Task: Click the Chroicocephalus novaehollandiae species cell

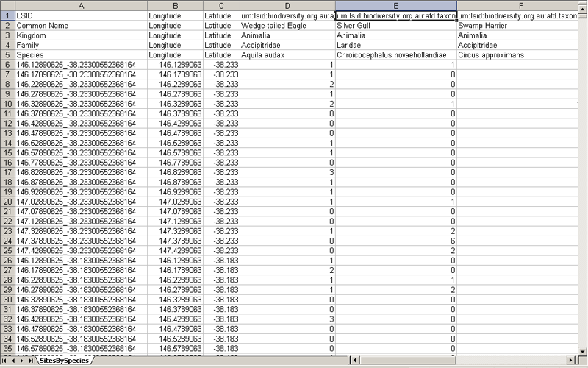Action: pyautogui.click(x=395, y=54)
